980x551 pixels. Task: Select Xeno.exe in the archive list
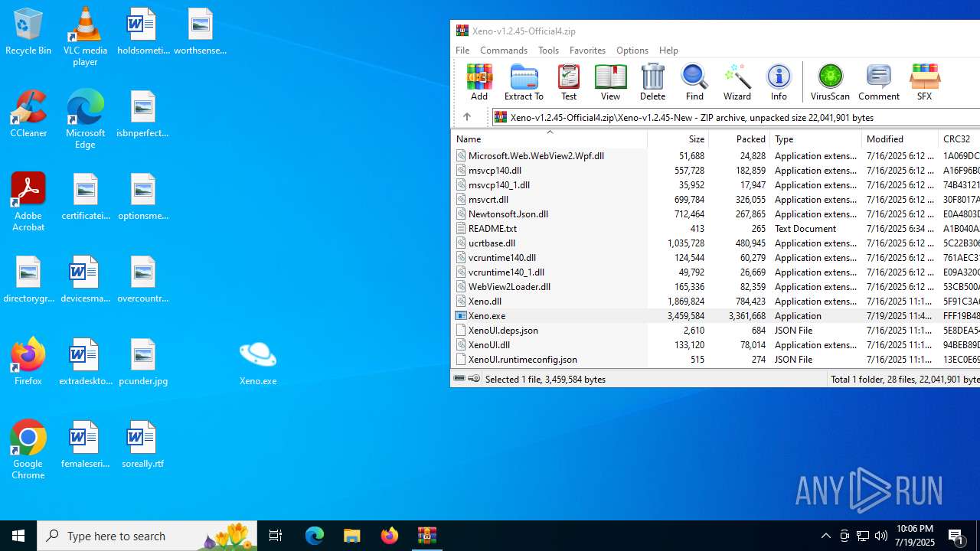coord(715,315)
